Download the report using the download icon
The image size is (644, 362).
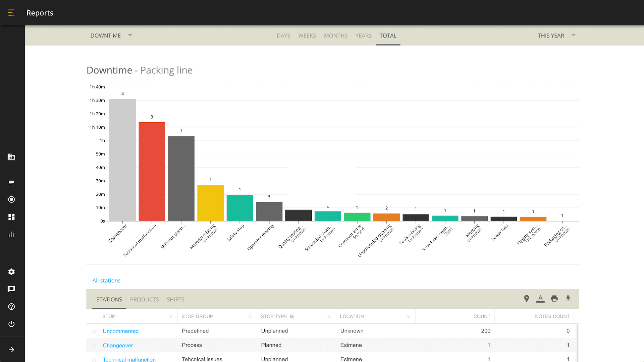pyautogui.click(x=568, y=298)
